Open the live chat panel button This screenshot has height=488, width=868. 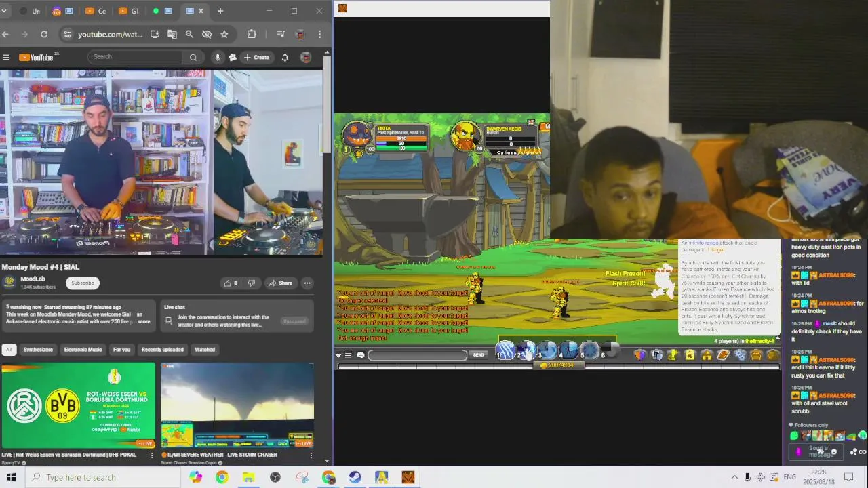(x=294, y=321)
